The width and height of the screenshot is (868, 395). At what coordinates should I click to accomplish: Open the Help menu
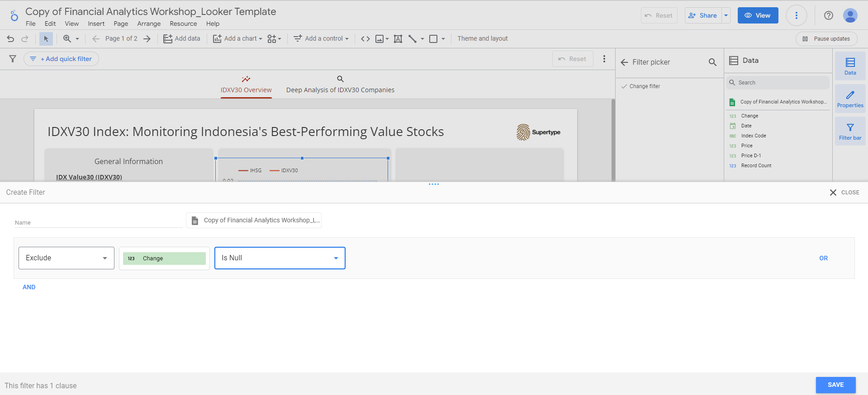pyautogui.click(x=213, y=24)
